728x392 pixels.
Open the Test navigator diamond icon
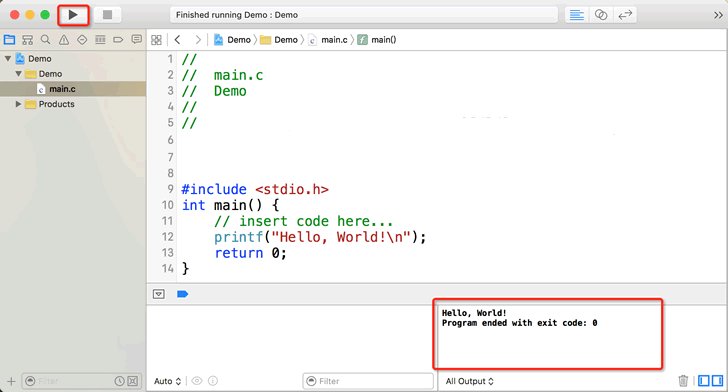[x=82, y=40]
